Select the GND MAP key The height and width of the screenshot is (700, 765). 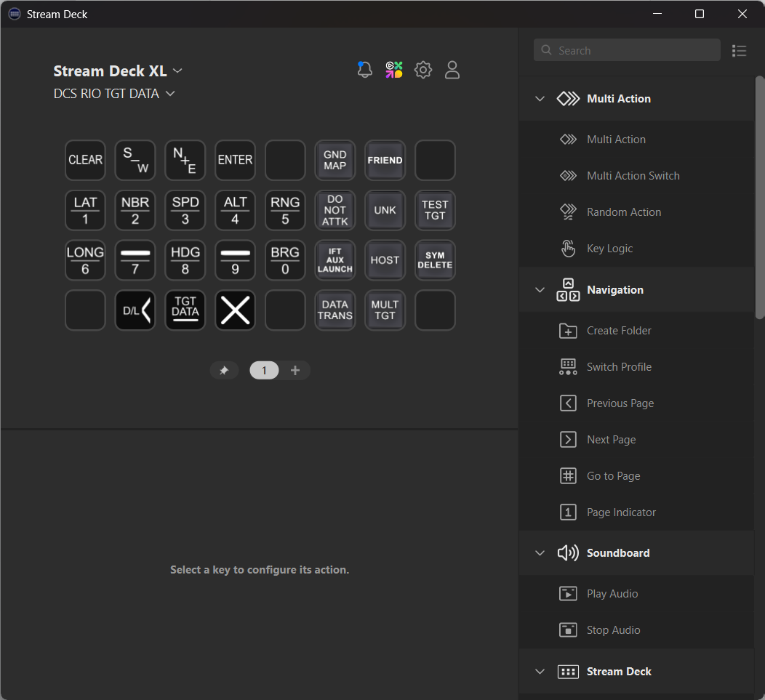[335, 160]
